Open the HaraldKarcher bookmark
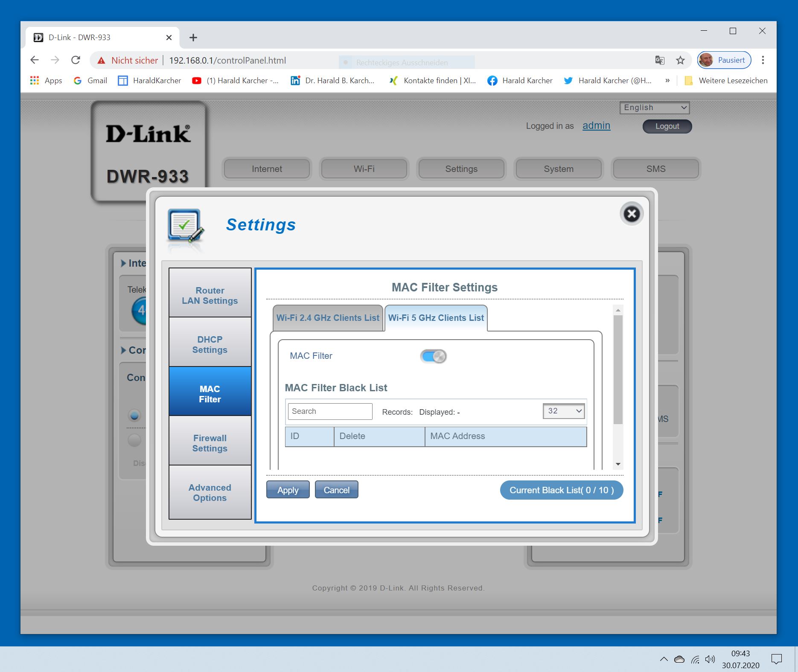 (x=149, y=81)
